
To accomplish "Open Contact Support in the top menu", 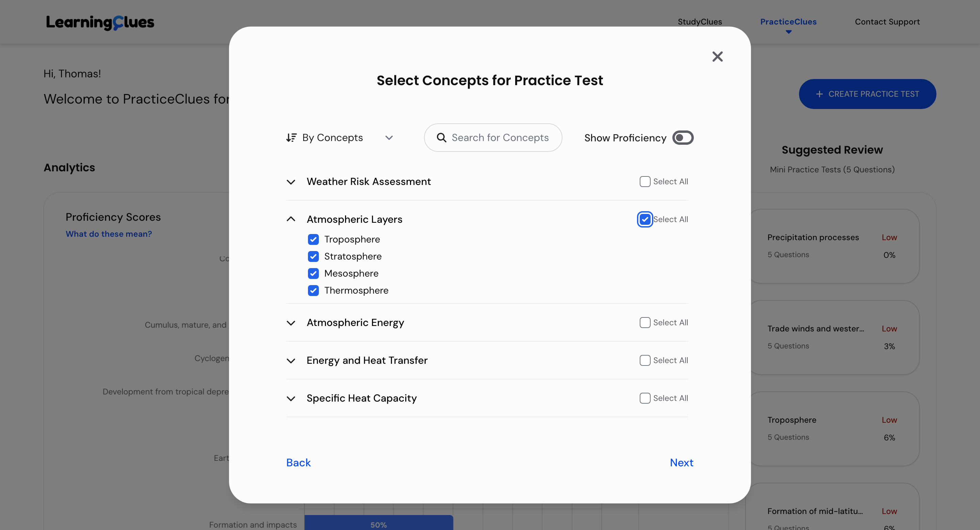I will coord(887,22).
